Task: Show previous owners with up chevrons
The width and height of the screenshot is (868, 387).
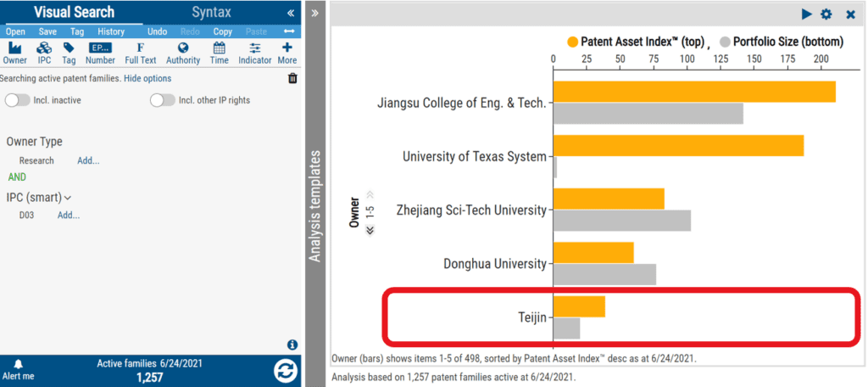Action: coord(370,194)
